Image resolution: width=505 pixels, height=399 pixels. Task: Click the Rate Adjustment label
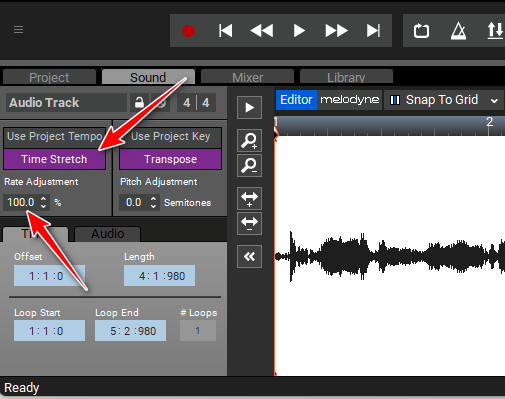point(41,182)
